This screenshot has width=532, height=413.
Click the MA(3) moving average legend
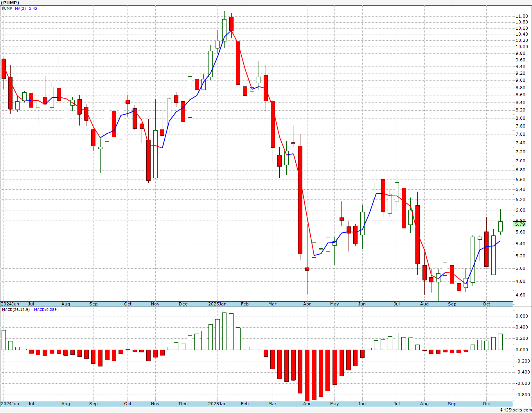[20, 8]
